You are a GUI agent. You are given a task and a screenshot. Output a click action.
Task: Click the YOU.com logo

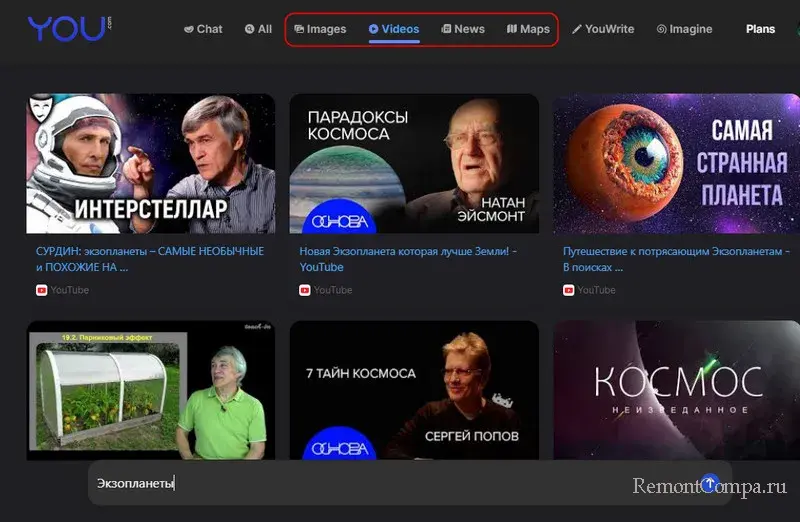[x=67, y=29]
